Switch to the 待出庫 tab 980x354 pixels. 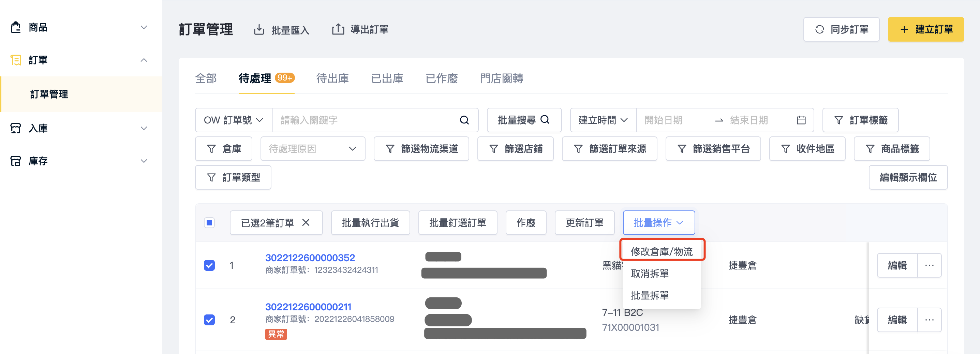click(x=332, y=78)
